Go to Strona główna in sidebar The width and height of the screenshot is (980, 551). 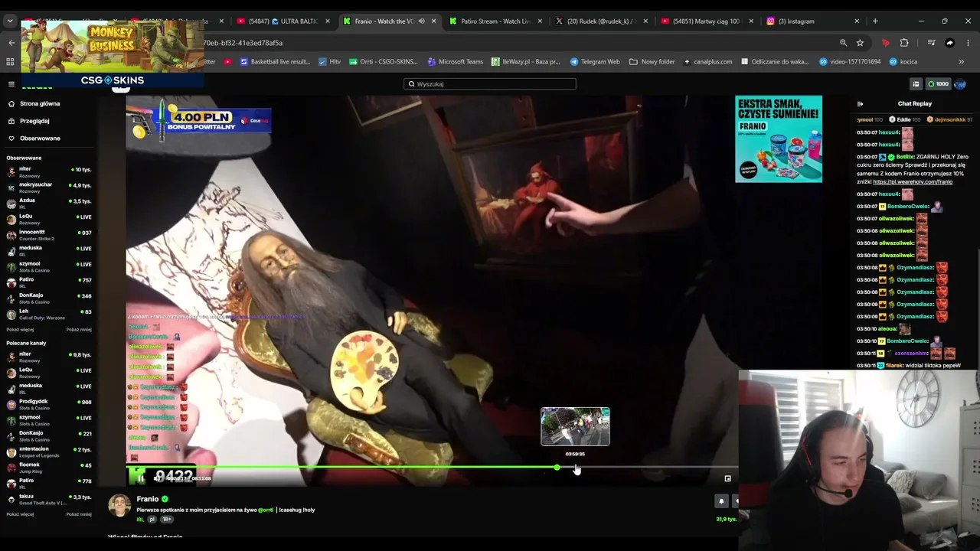pos(47,103)
